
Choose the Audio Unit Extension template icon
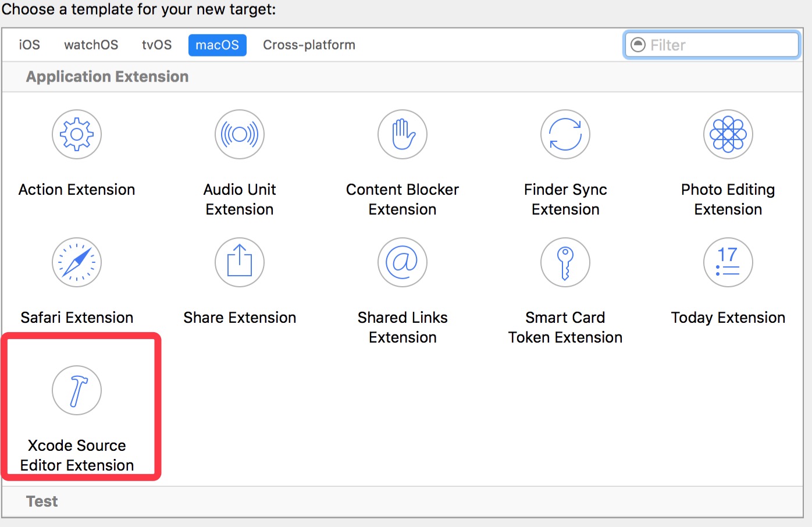240,134
